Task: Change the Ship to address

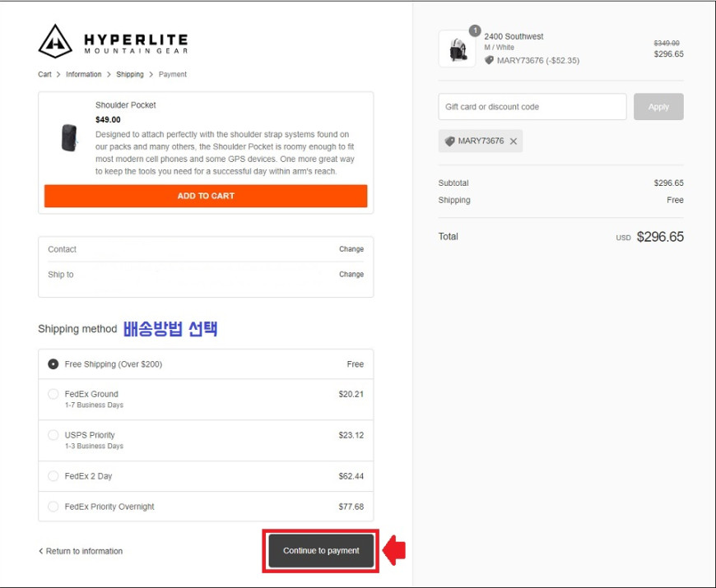Action: point(351,274)
